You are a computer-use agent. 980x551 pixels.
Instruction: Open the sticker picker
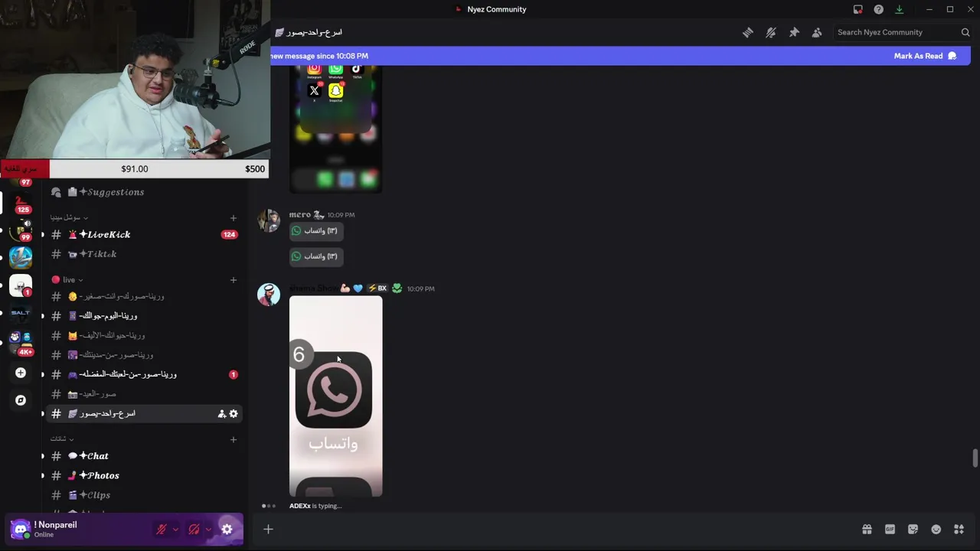(x=913, y=529)
